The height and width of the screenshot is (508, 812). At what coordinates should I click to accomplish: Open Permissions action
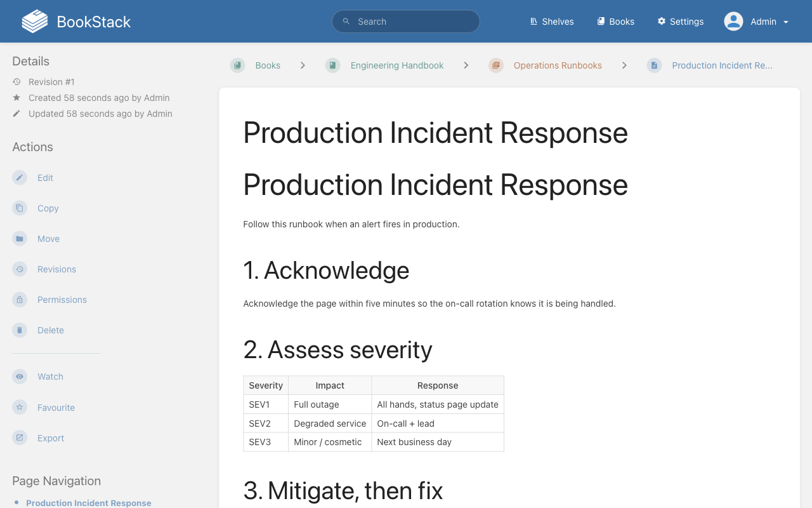62,300
